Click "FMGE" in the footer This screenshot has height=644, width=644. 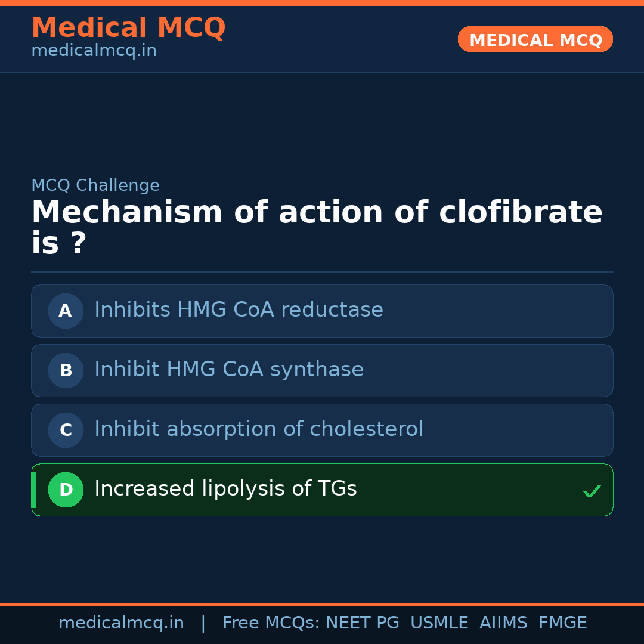pyautogui.click(x=562, y=623)
